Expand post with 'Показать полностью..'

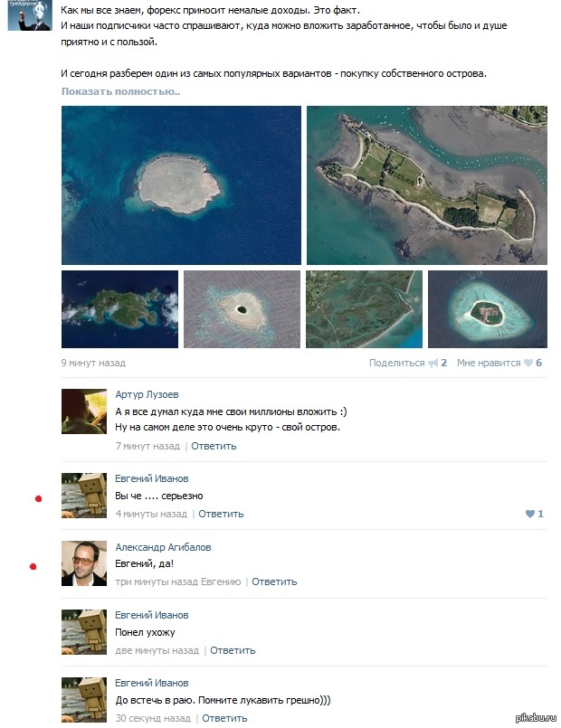[x=120, y=91]
